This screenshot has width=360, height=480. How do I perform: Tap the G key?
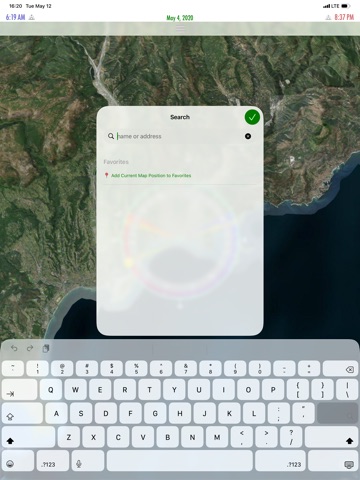click(x=155, y=413)
